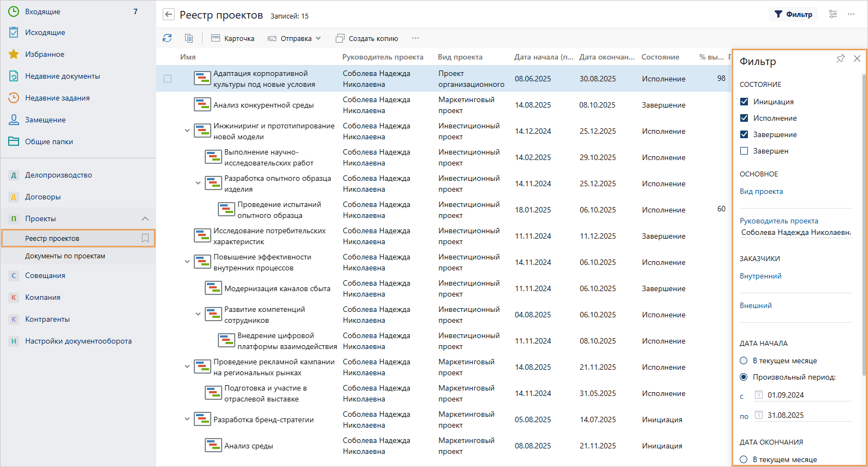The height and width of the screenshot is (467, 868).
Task: Open list view settings icon
Action: 833,14
